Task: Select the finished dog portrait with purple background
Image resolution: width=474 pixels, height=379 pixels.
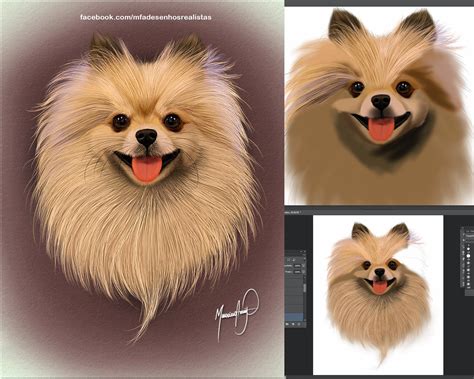Action: 142,189
